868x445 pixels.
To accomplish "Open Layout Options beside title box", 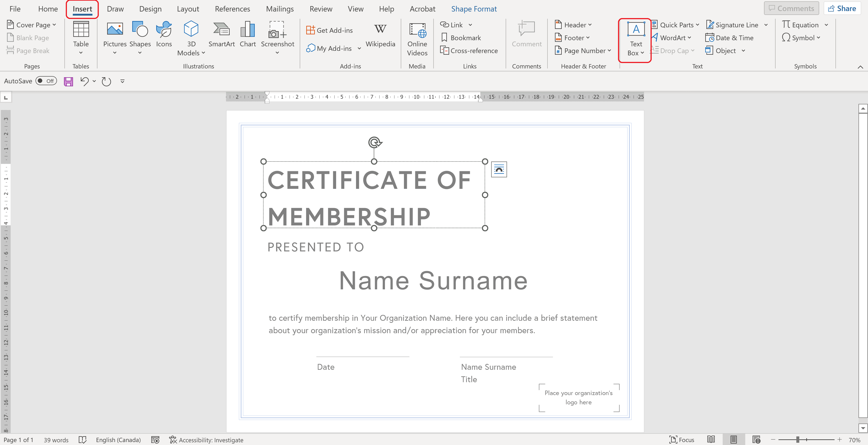I will coord(499,169).
